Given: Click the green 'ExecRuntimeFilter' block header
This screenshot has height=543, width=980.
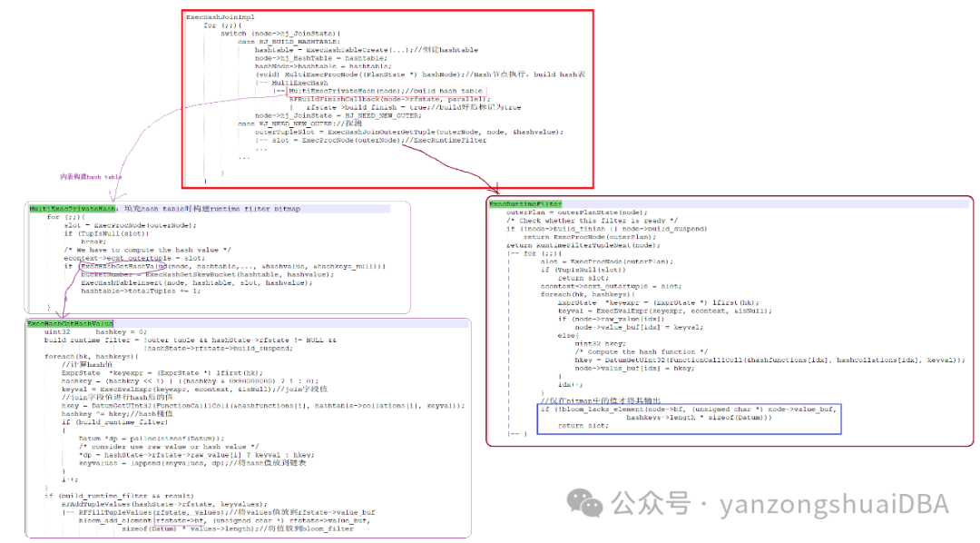Looking at the screenshot, I should (x=525, y=204).
